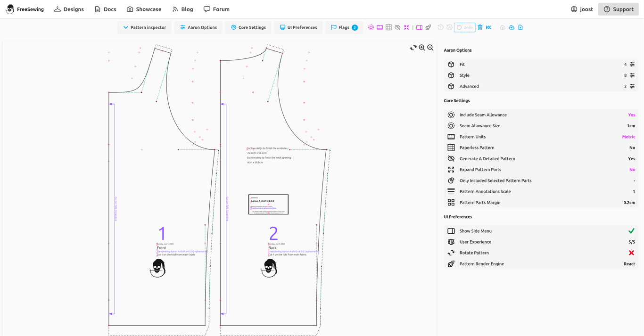Viewport: 644px width, 336px height.
Task: Click the expand pattern parts arrows toolbar icon
Action: click(406, 27)
